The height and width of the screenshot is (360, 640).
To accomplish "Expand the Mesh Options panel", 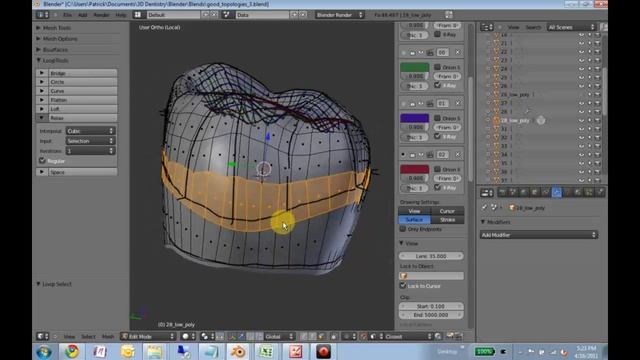I will tap(38, 39).
